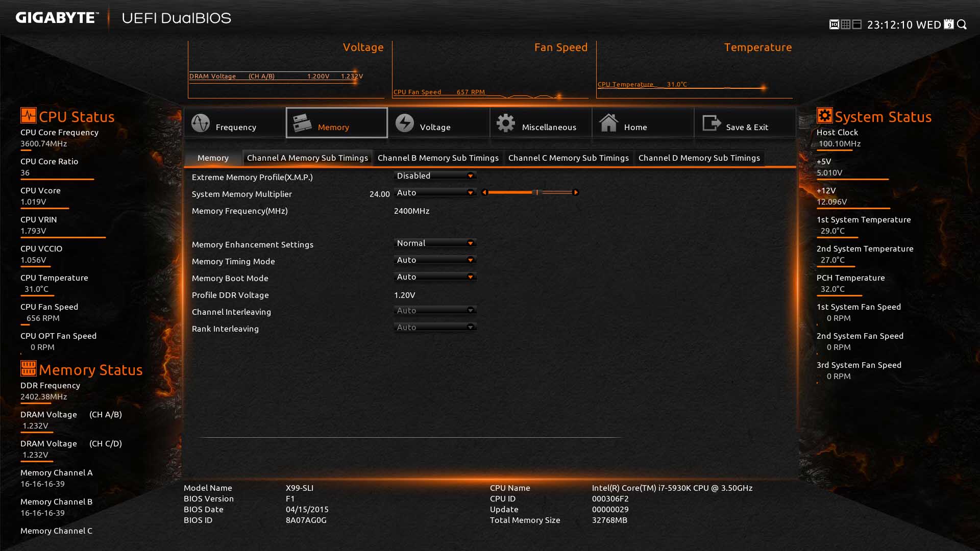Click the CPU Vcore 1.019V value
Image resolution: width=980 pixels, height=551 pixels.
[x=33, y=202]
